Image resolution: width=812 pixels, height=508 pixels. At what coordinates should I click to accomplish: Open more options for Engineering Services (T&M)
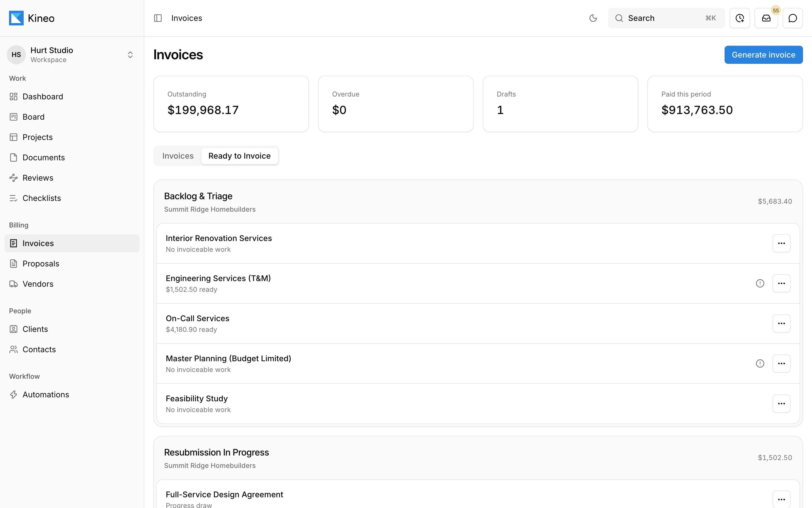point(781,283)
